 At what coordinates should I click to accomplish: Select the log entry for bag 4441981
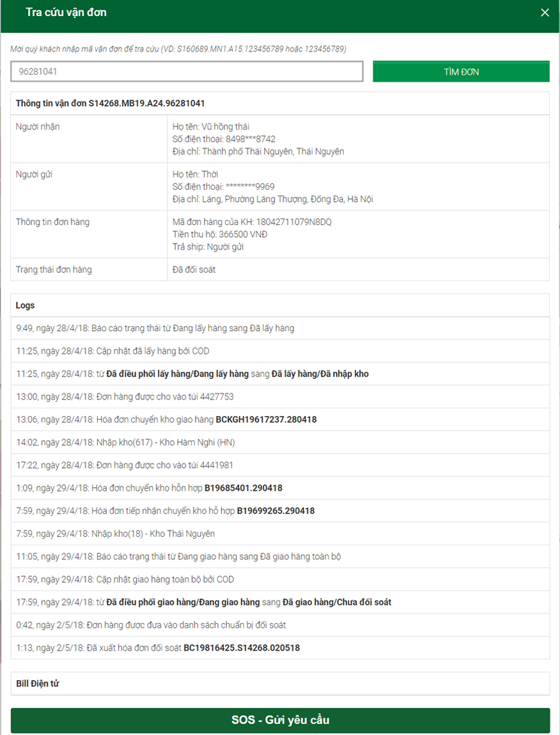click(280, 465)
